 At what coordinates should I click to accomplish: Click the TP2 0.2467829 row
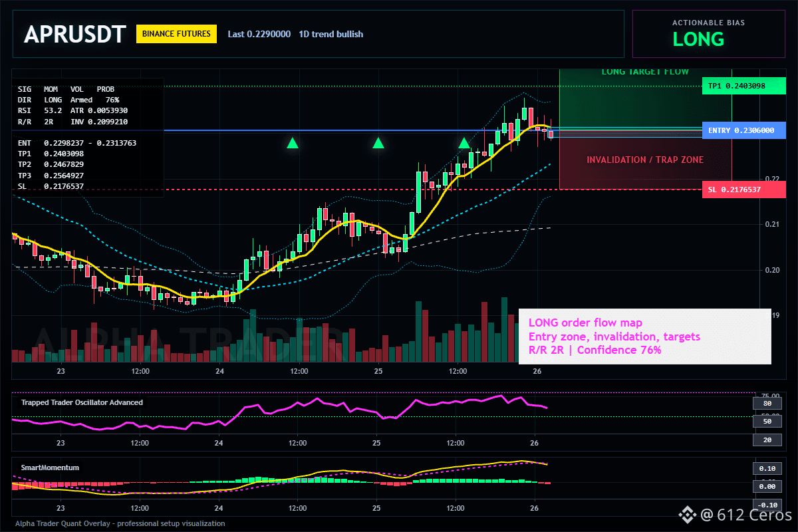[51, 164]
